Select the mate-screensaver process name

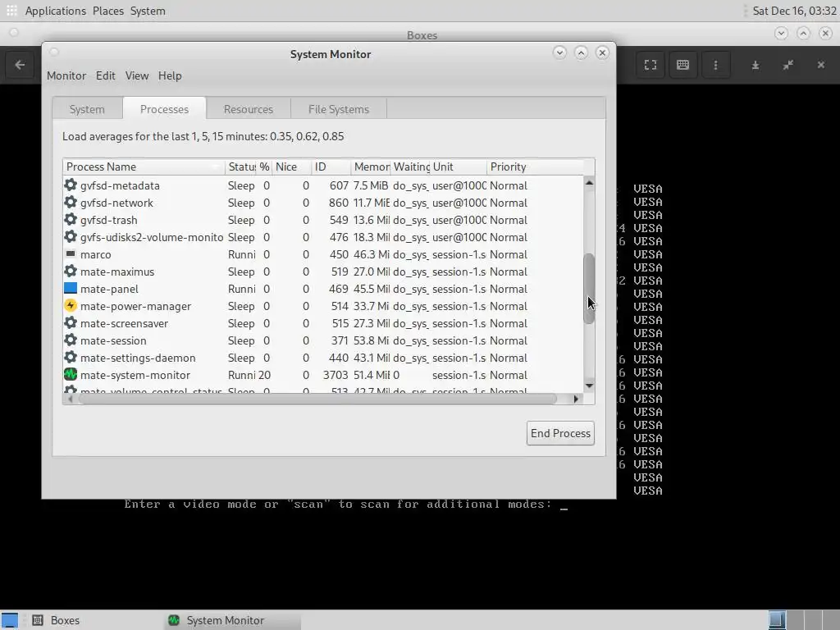click(125, 323)
